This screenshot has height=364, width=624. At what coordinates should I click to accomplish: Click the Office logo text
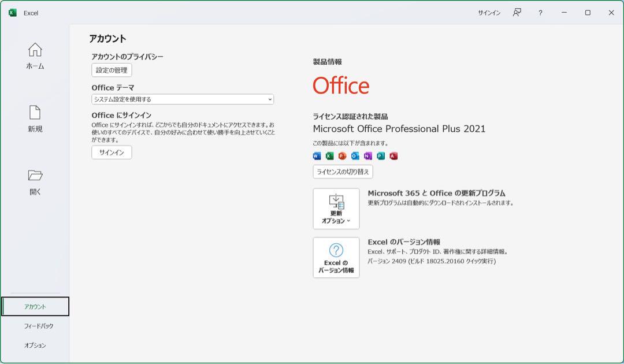click(x=341, y=85)
